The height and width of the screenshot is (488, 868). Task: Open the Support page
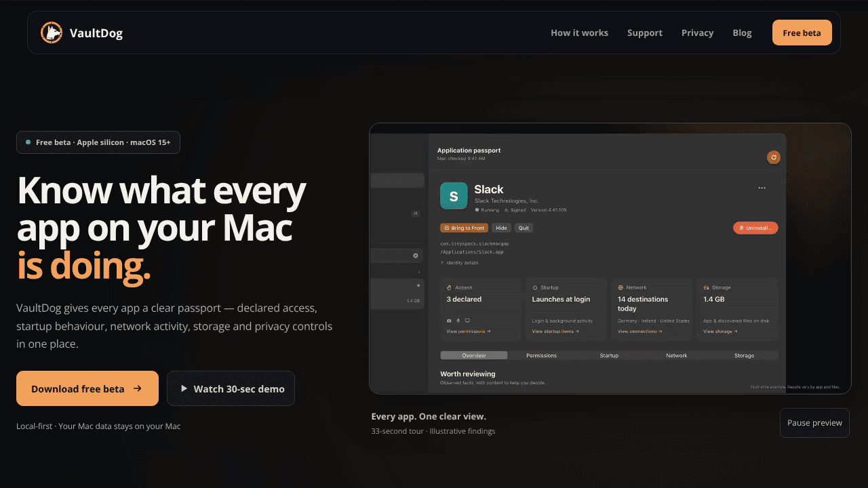[x=645, y=33]
